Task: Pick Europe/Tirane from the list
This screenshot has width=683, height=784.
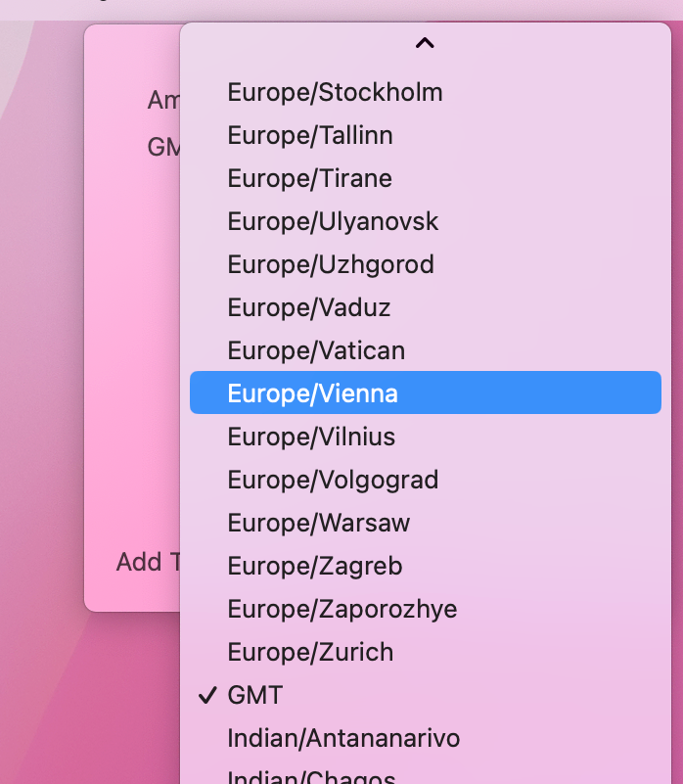Action: click(x=308, y=178)
